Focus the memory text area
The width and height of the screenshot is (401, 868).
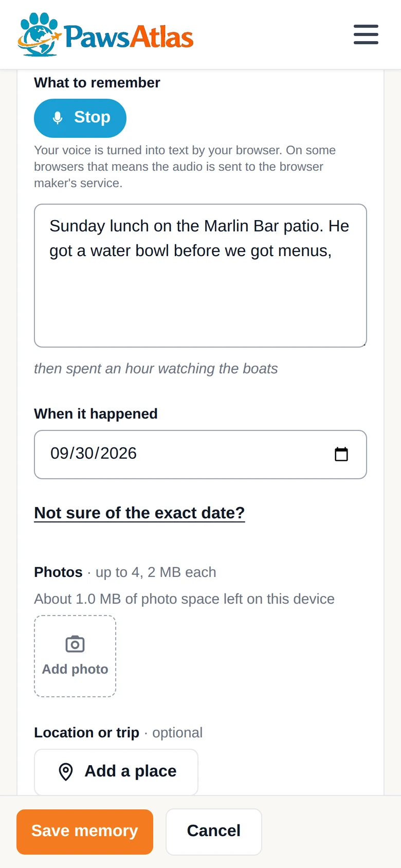coord(200,276)
